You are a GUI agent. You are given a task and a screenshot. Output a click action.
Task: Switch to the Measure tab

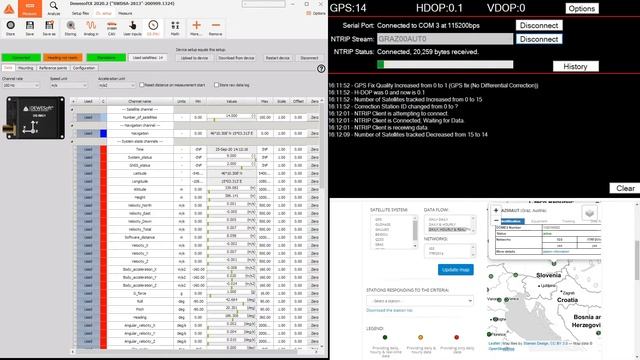pos(125,13)
